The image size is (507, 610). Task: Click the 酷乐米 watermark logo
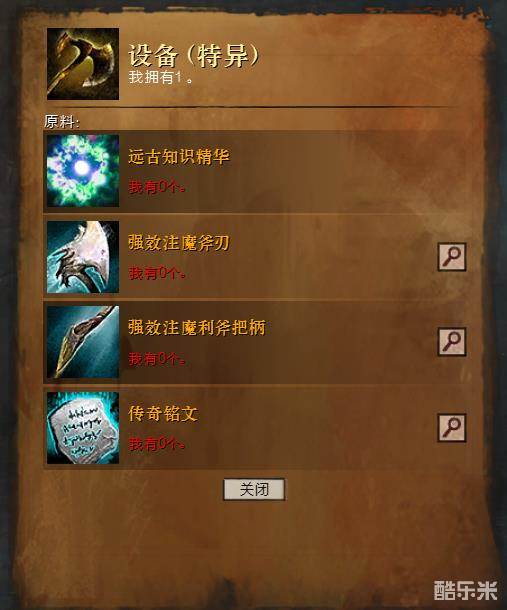coord(465,591)
